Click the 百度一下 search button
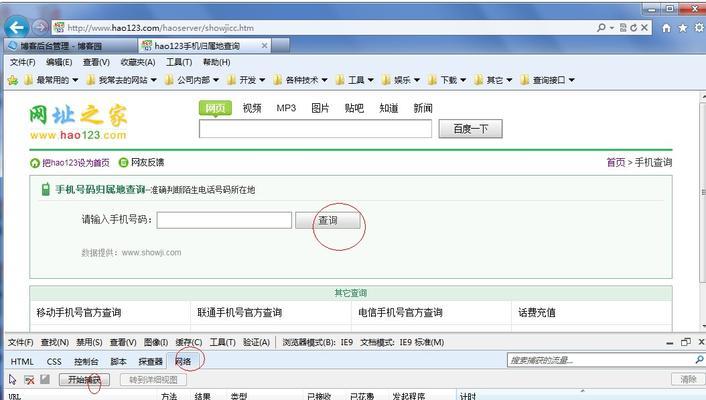The image size is (706, 400). (471, 129)
